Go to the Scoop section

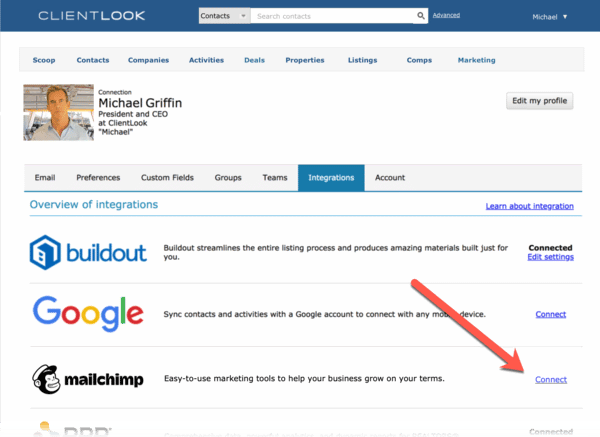tap(44, 60)
